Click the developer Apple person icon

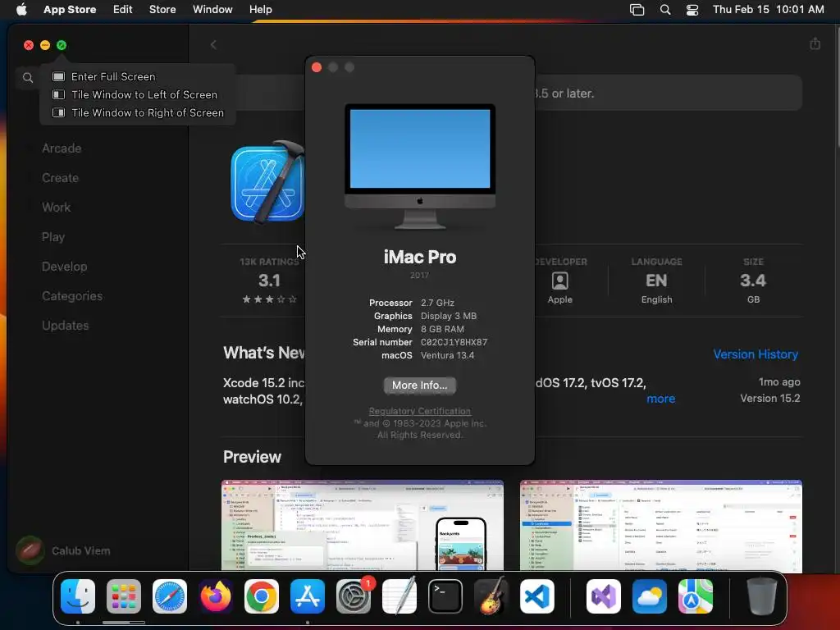coord(559,281)
